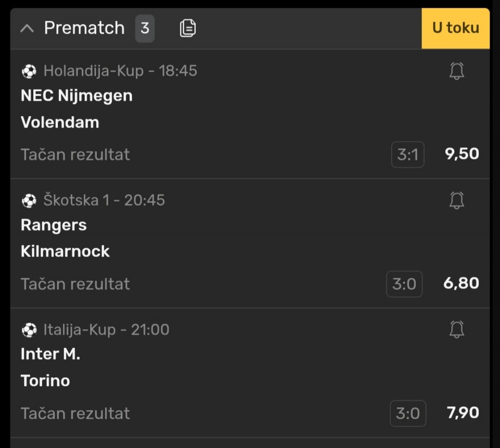Click football icon beside Italija-Kup
This screenshot has height=448, width=500.
[29, 329]
